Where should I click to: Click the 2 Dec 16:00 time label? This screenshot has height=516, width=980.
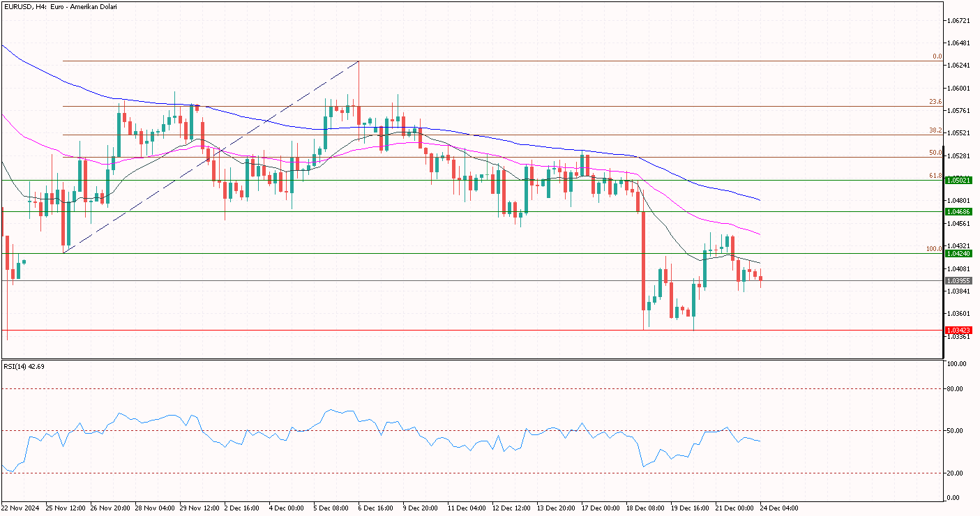click(x=243, y=508)
